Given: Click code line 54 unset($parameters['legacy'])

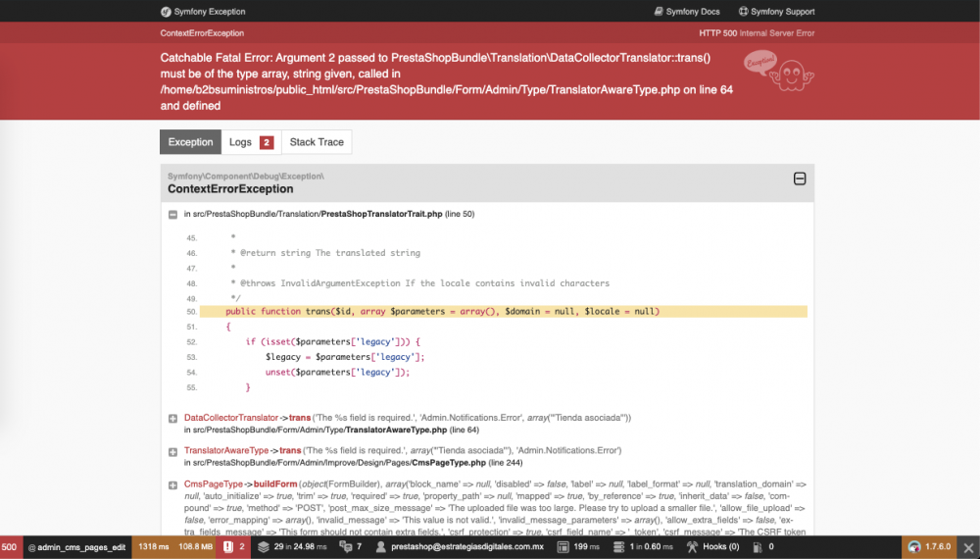Looking at the screenshot, I should click(337, 372).
